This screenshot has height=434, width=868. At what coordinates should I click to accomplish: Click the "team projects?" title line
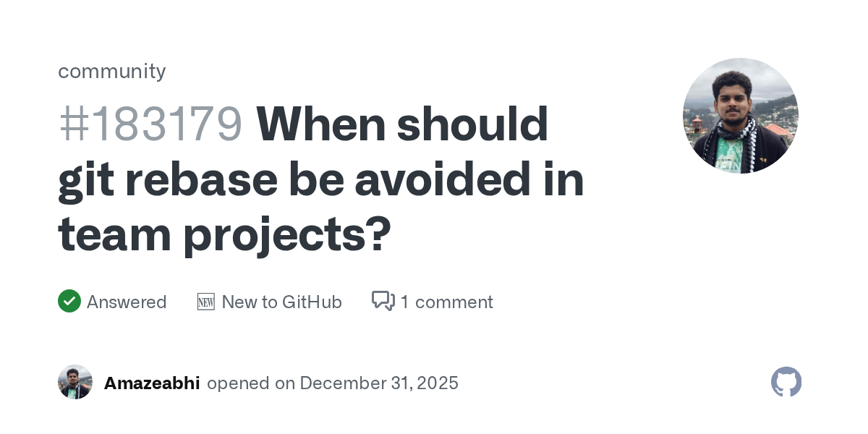tap(224, 234)
